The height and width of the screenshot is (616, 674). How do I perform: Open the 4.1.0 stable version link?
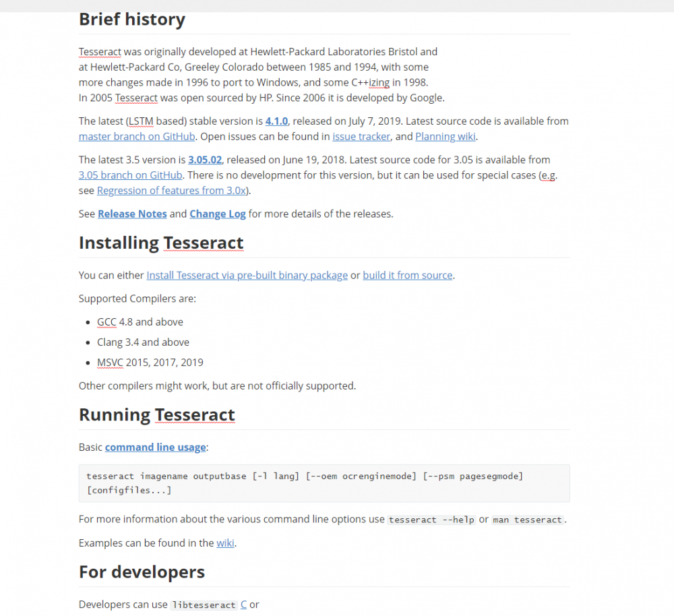(277, 121)
